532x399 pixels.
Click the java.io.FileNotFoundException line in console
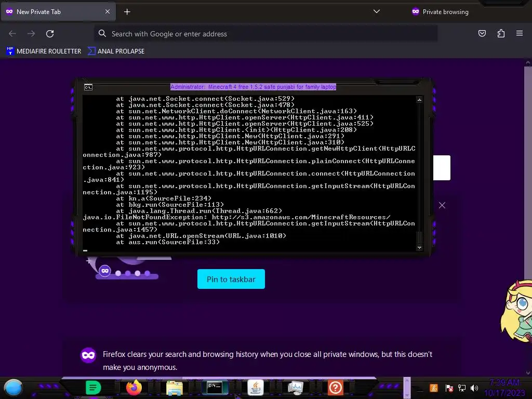click(236, 217)
